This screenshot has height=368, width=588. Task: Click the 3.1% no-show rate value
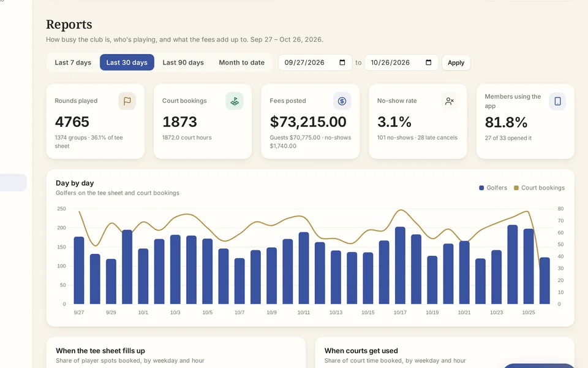394,121
